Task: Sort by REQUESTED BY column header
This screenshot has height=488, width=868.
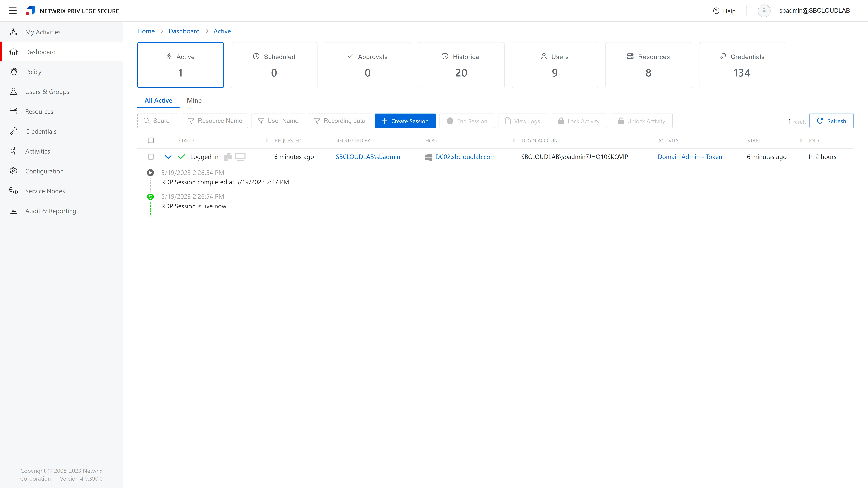Action: tap(353, 140)
